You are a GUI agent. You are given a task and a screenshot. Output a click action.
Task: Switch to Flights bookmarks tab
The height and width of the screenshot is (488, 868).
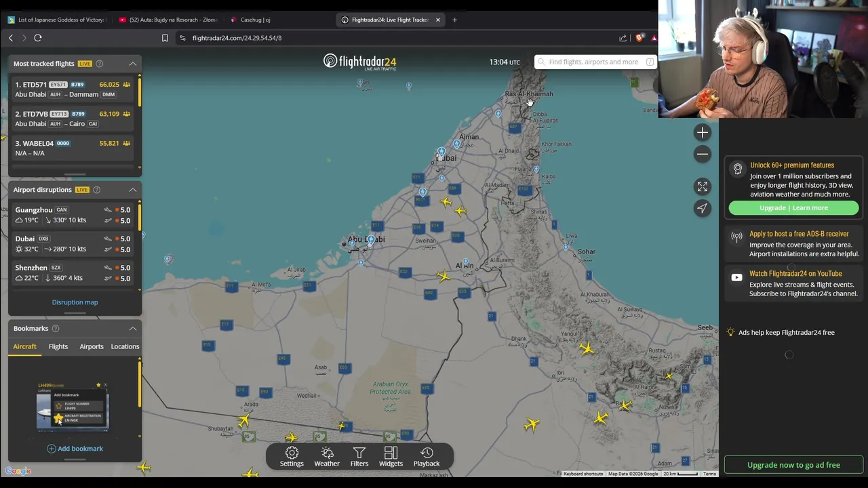(x=58, y=346)
